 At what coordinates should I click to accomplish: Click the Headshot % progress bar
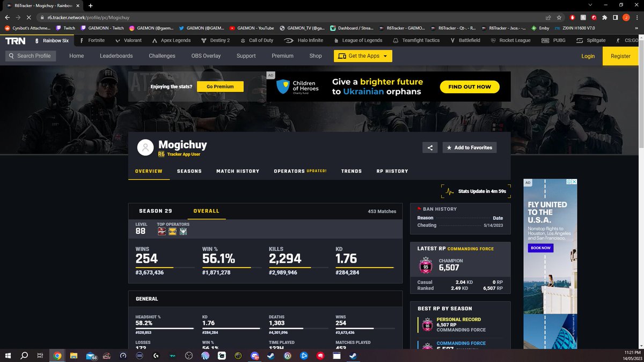click(x=164, y=328)
